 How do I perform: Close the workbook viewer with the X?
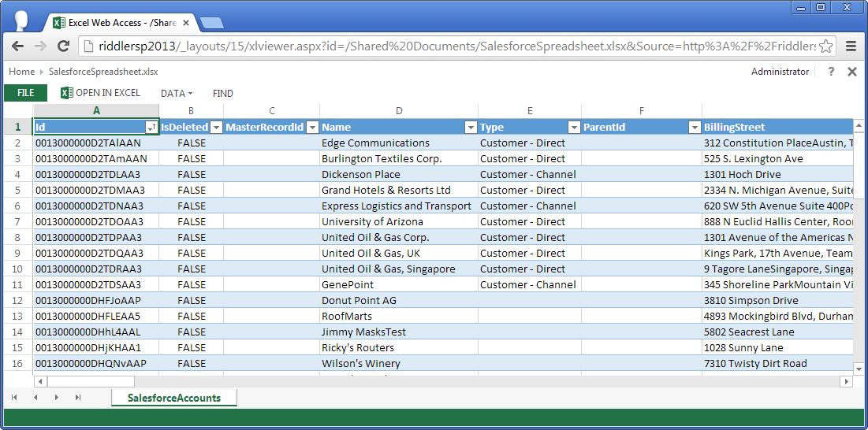851,72
